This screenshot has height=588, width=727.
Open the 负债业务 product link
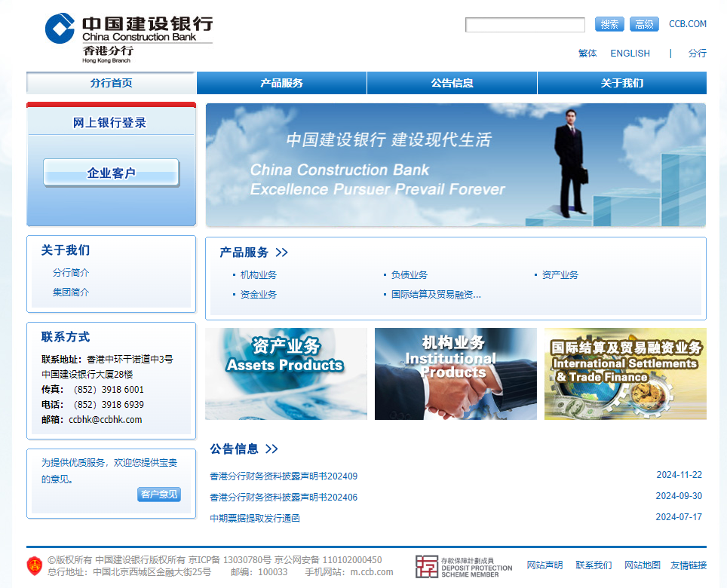coord(409,275)
